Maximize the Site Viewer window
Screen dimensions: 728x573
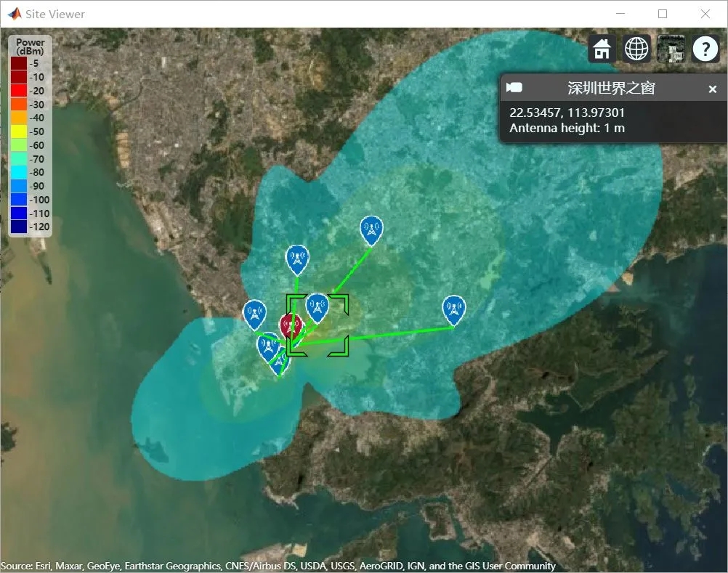(663, 14)
